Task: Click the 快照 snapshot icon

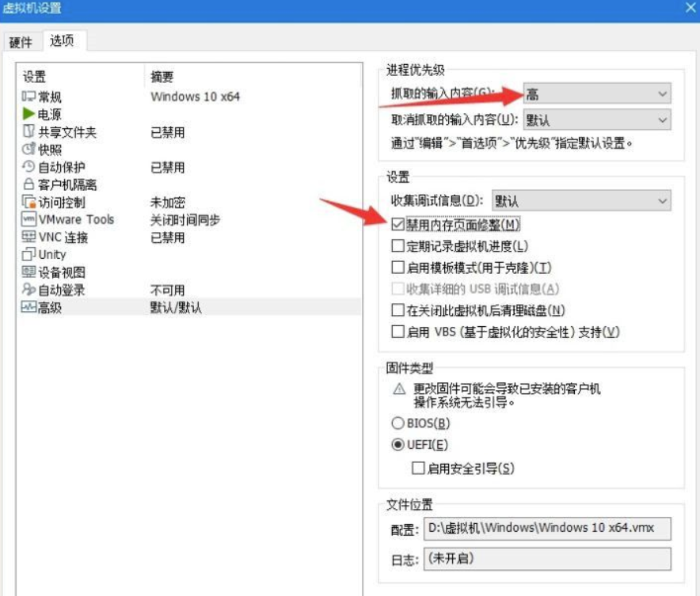Action: [x=29, y=149]
